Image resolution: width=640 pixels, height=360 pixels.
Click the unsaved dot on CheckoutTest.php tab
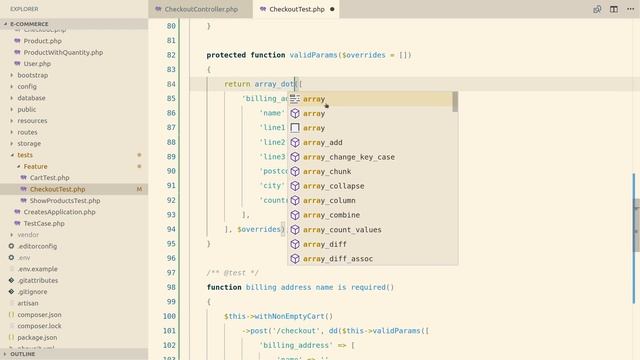click(332, 9)
